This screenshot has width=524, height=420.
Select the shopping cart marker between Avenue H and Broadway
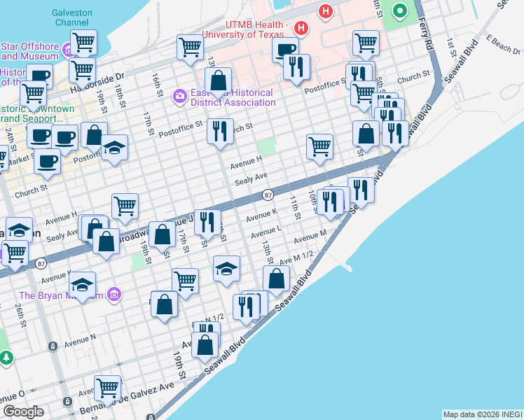click(125, 206)
